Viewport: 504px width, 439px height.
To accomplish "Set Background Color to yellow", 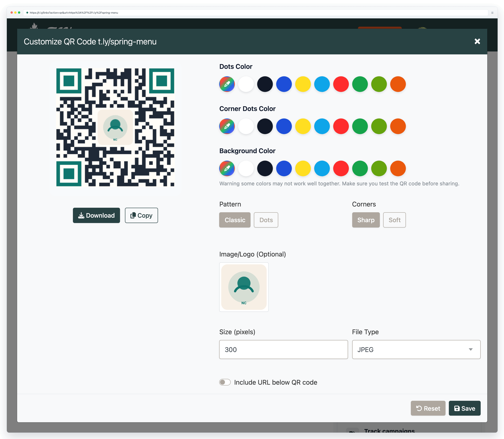I will coord(303,168).
